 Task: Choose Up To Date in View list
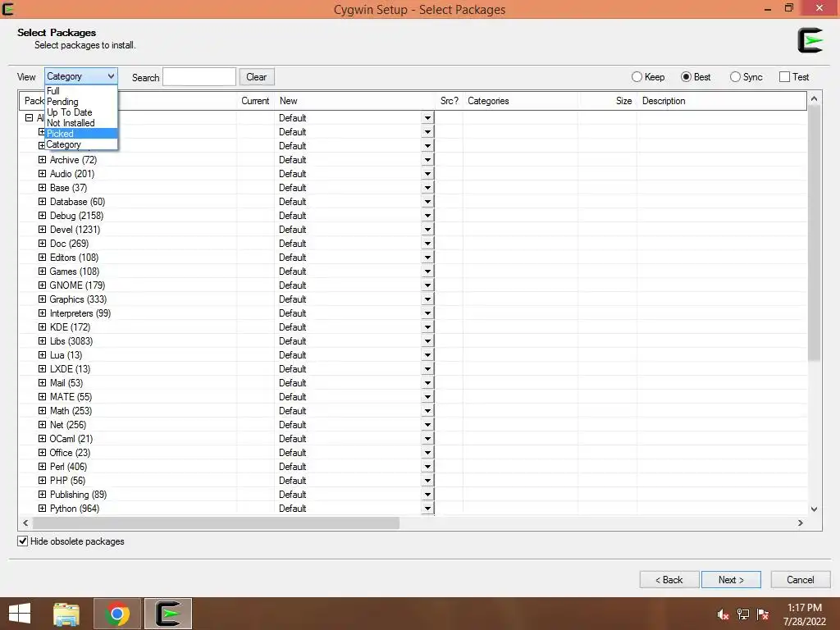point(81,112)
